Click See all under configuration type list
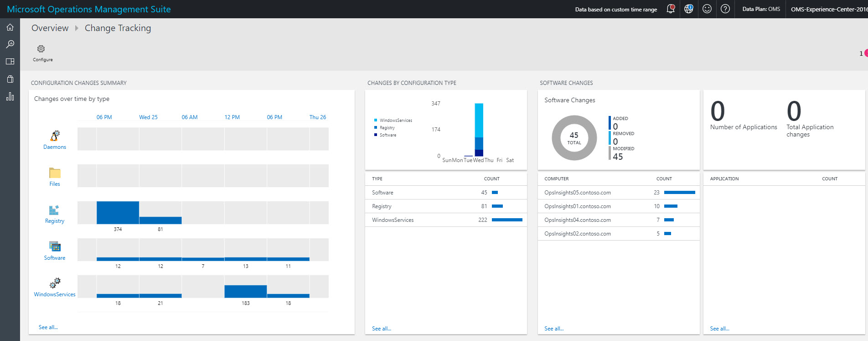Screen dimensions: 868x341 point(382,329)
